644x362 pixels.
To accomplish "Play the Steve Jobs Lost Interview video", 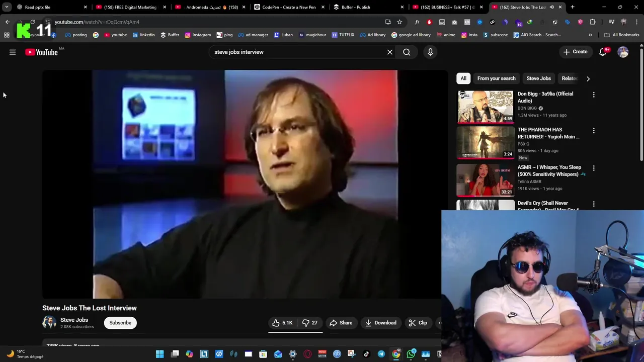I will (x=245, y=185).
